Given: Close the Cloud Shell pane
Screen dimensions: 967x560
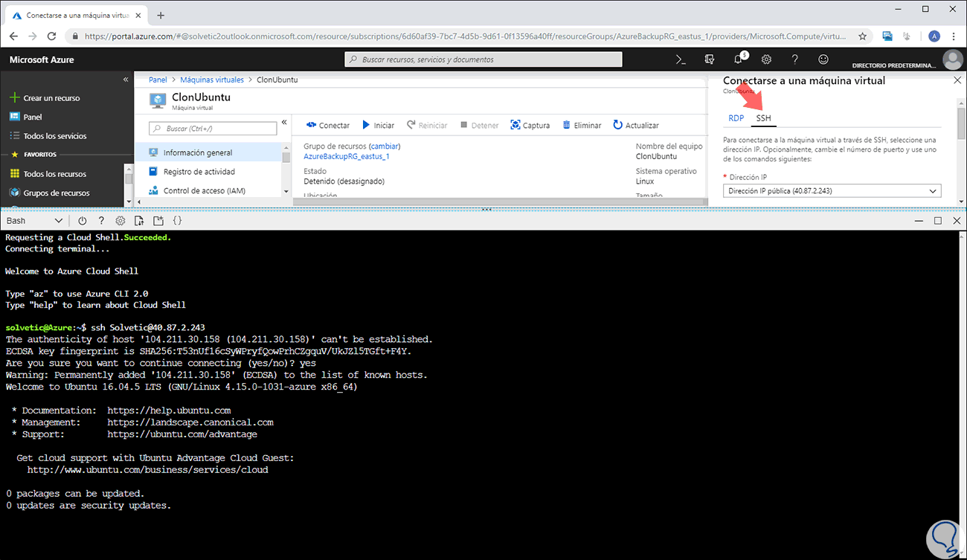Looking at the screenshot, I should [955, 221].
